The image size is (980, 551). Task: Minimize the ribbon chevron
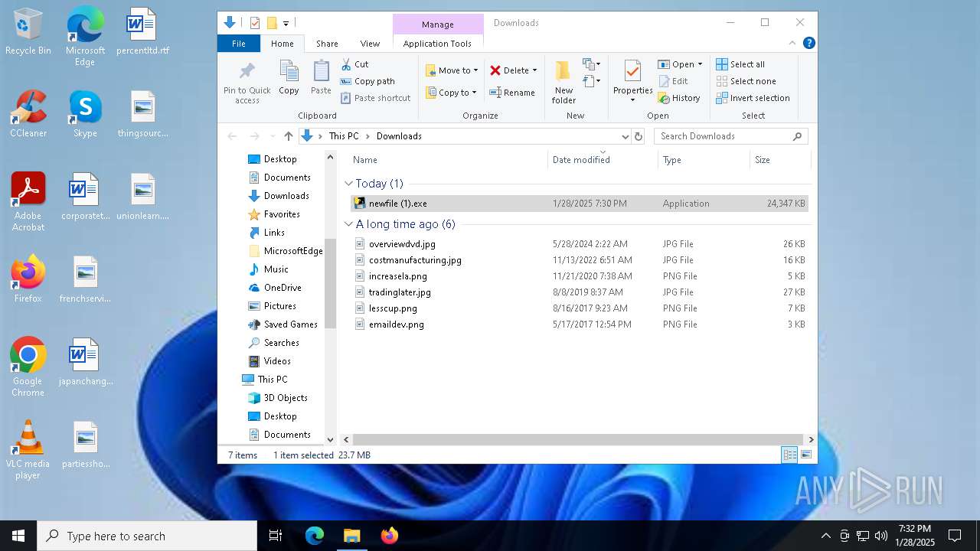[x=792, y=43]
